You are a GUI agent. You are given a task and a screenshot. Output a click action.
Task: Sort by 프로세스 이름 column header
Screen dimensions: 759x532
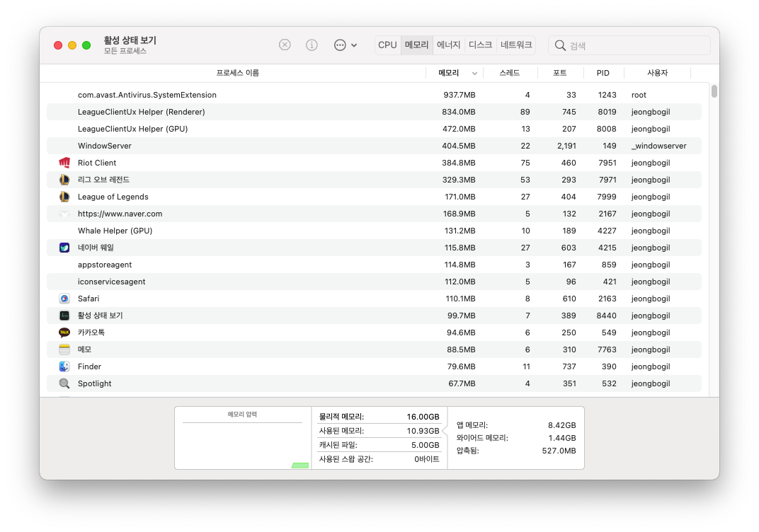(x=237, y=73)
